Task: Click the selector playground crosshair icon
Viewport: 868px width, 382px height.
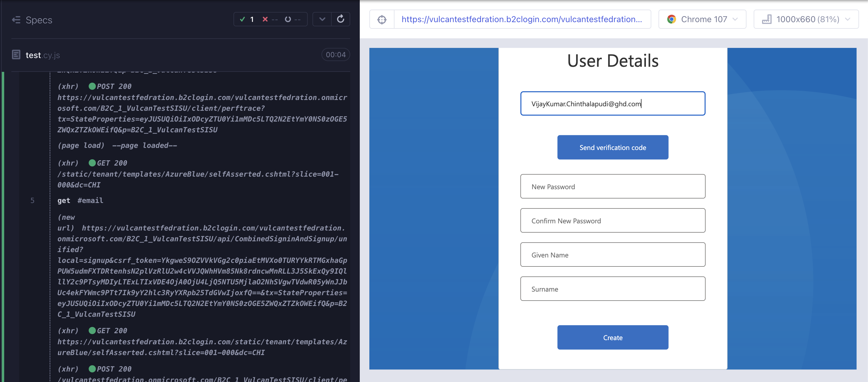Action: [381, 19]
